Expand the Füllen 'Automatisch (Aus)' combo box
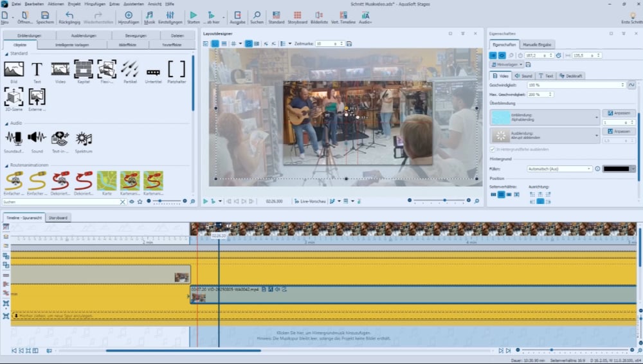Viewport: 643px width, 364px height. [559, 168]
